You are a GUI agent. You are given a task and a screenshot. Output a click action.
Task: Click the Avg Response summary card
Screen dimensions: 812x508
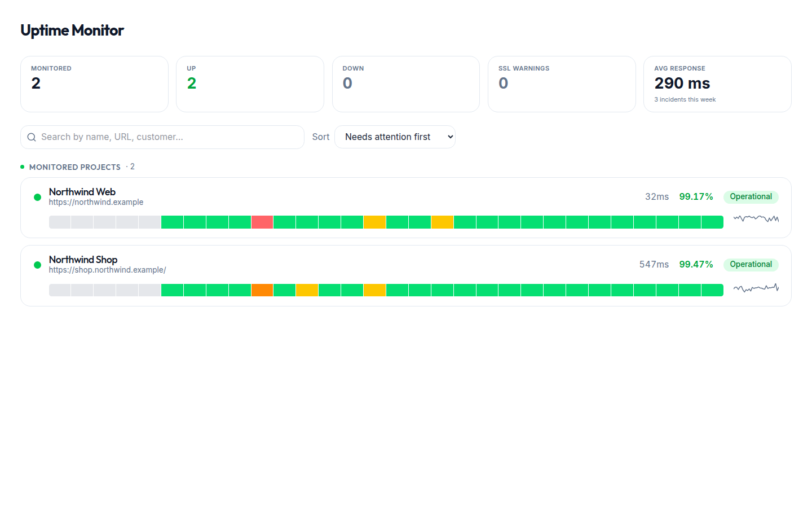[717, 84]
